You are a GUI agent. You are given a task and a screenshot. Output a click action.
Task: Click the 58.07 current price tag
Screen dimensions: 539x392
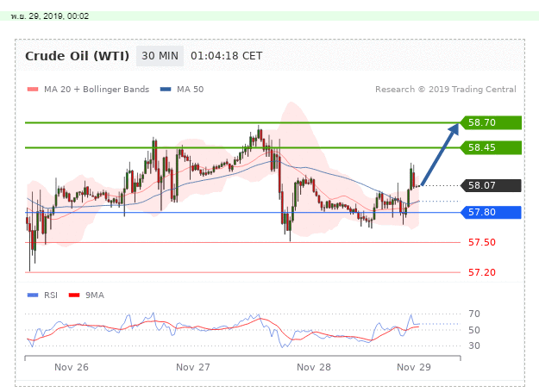click(x=491, y=186)
